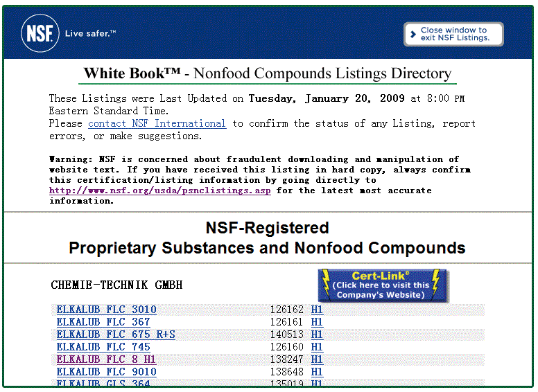Click the registration number 126161
Viewport: 538px width, 392px height.
[x=287, y=322]
